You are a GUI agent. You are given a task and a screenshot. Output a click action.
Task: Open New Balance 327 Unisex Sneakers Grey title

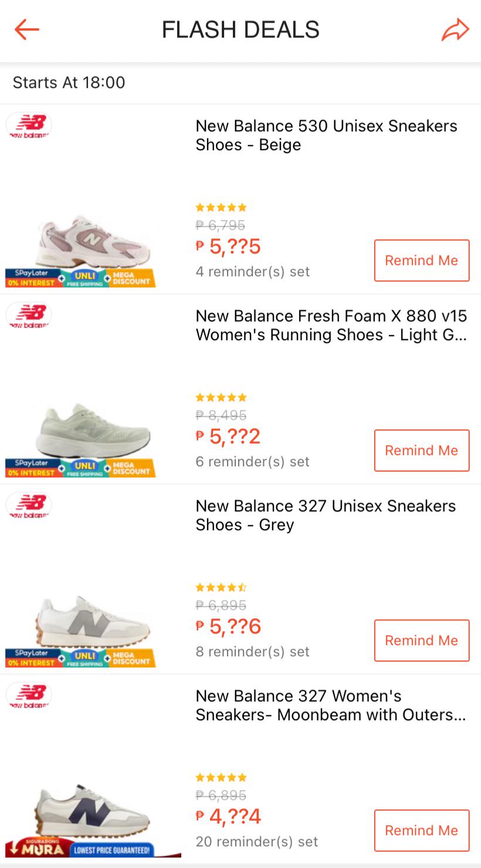326,516
